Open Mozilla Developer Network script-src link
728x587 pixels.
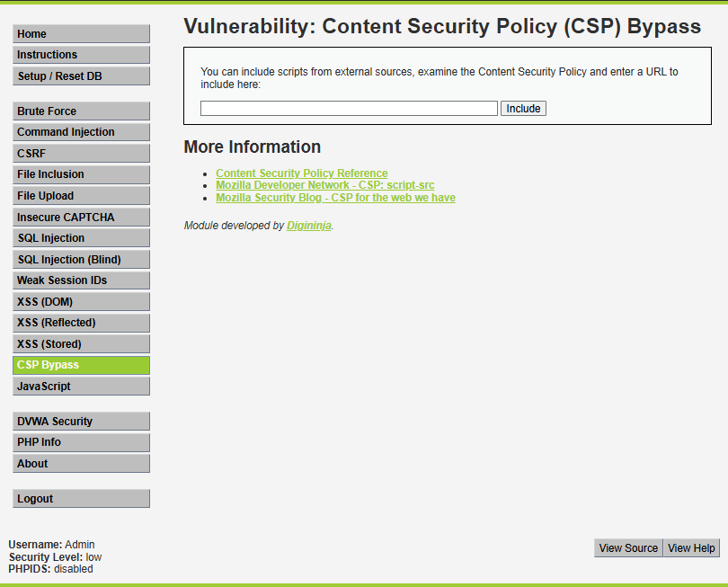[325, 185]
